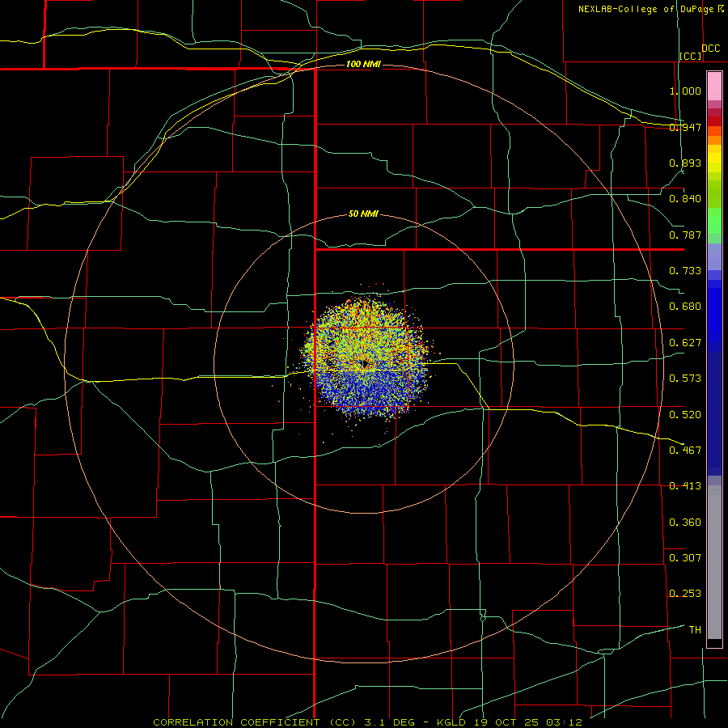
Task: Click the 0.680 colorbar value label
Action: (x=685, y=307)
